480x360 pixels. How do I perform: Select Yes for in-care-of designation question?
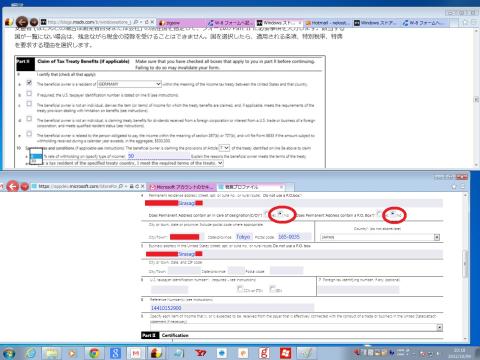pyautogui.click(x=267, y=214)
